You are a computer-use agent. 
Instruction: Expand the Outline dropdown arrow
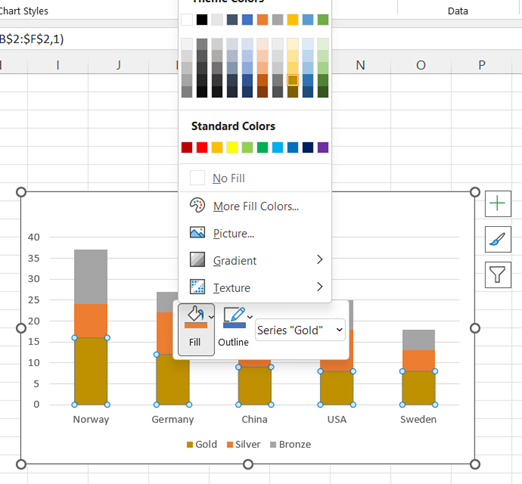click(250, 317)
